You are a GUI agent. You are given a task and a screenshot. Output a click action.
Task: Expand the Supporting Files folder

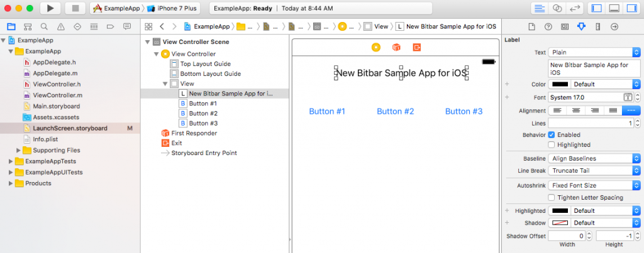coord(18,150)
